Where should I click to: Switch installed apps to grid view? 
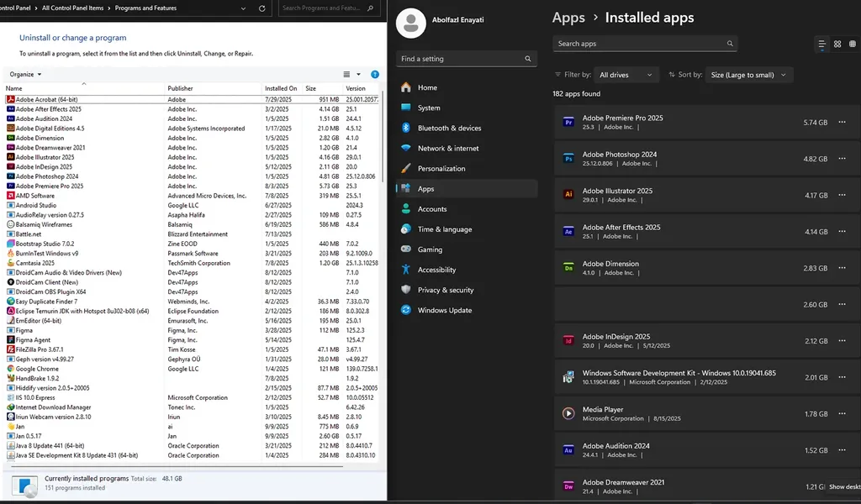click(837, 44)
